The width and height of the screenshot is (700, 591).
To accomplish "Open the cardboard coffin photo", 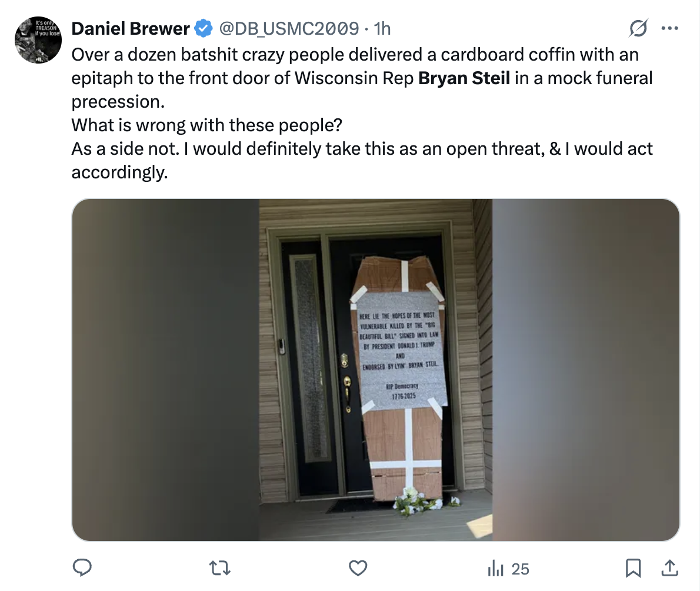I will tap(375, 370).
